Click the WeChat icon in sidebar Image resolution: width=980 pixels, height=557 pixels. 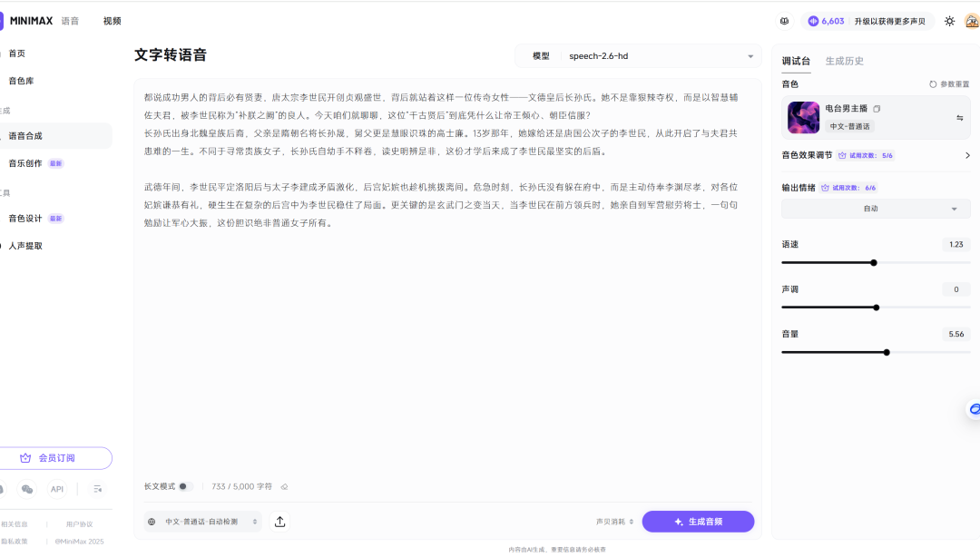coord(27,489)
